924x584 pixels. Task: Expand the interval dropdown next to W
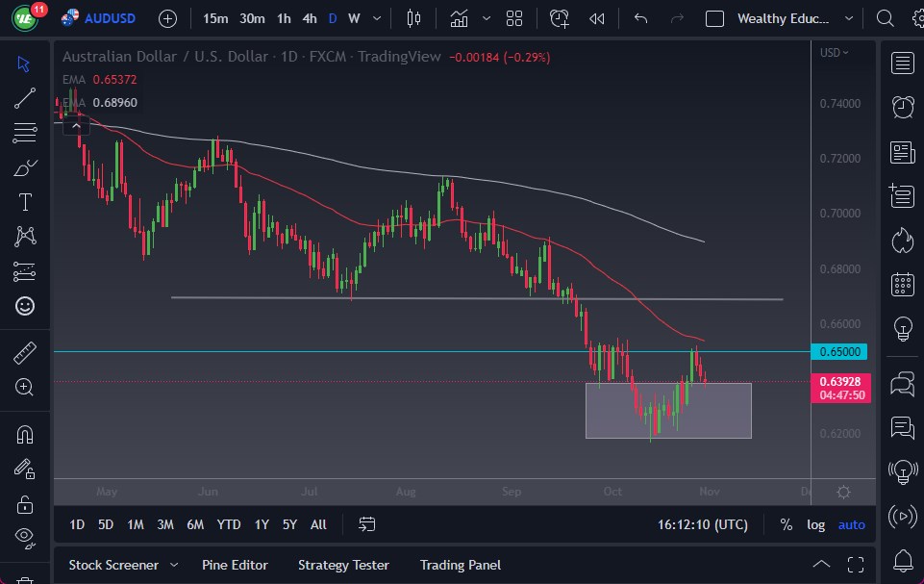pyautogui.click(x=376, y=17)
